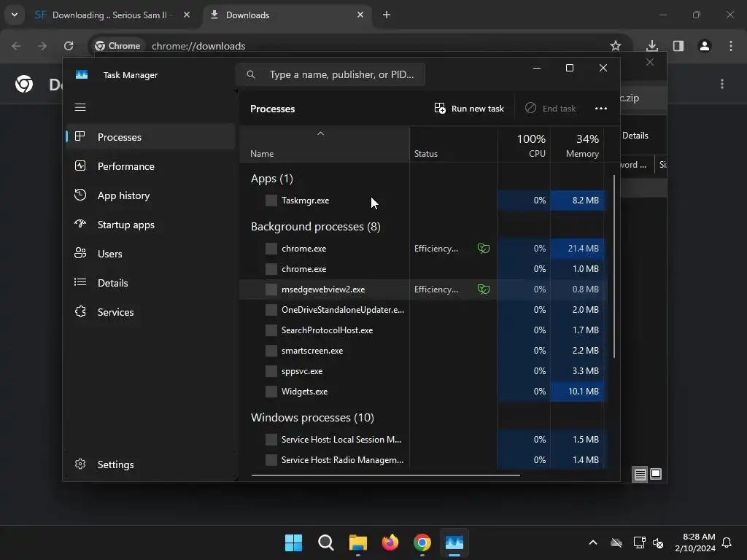The height and width of the screenshot is (560, 747).
Task: Select the OneDriveStandaloneUpdater process
Action: (x=422, y=310)
